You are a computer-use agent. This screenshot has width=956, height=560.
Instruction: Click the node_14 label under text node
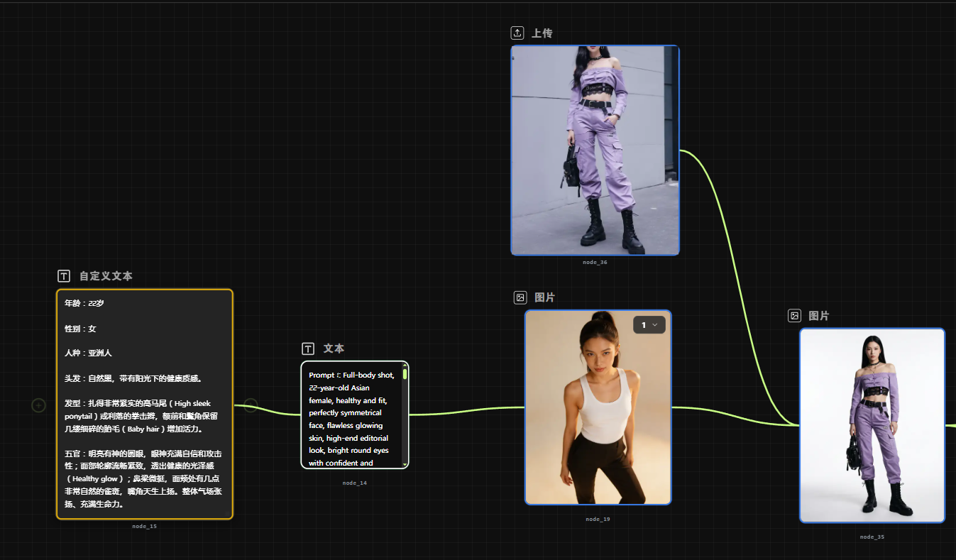[355, 483]
